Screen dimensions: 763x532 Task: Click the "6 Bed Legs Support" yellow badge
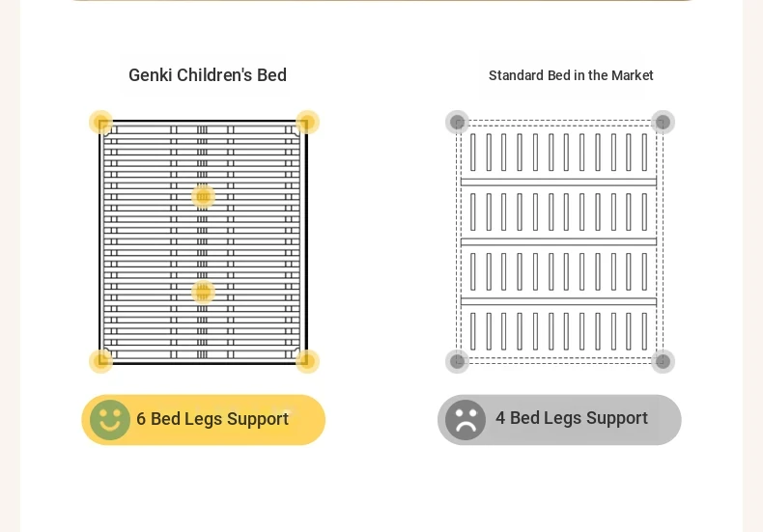click(204, 420)
